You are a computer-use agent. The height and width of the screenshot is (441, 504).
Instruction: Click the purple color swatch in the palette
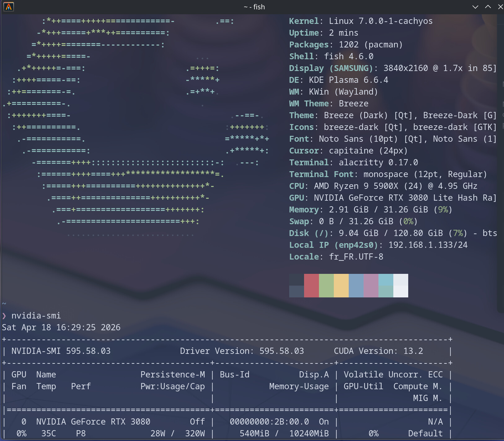[x=371, y=285]
